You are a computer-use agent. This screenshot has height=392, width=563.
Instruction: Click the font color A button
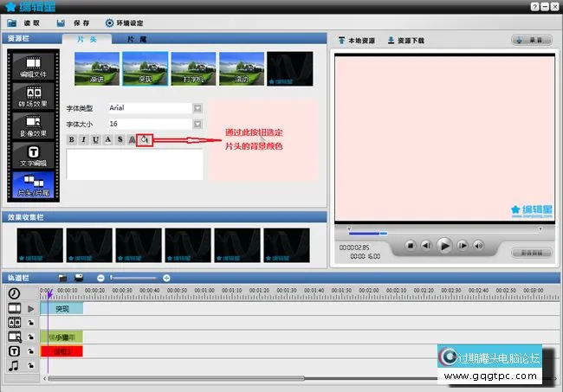coord(107,139)
